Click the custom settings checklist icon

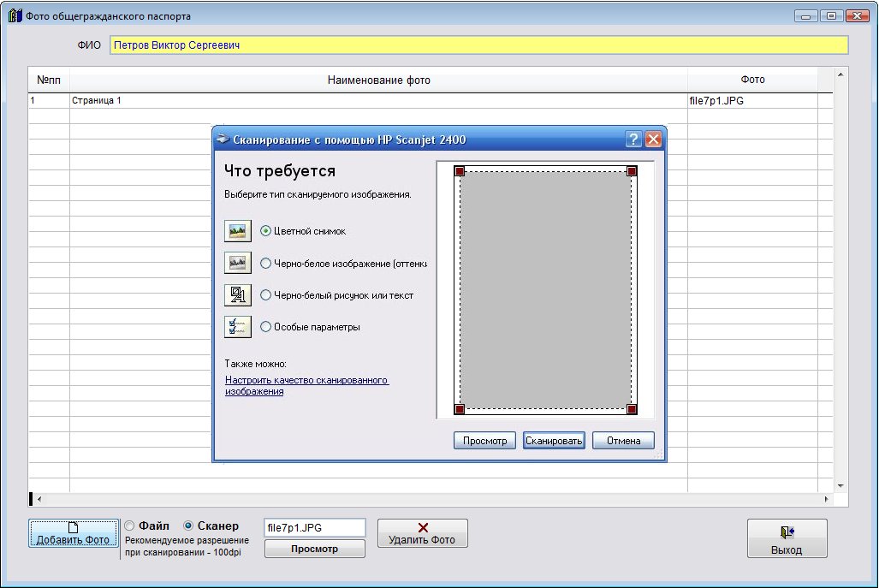(x=236, y=327)
